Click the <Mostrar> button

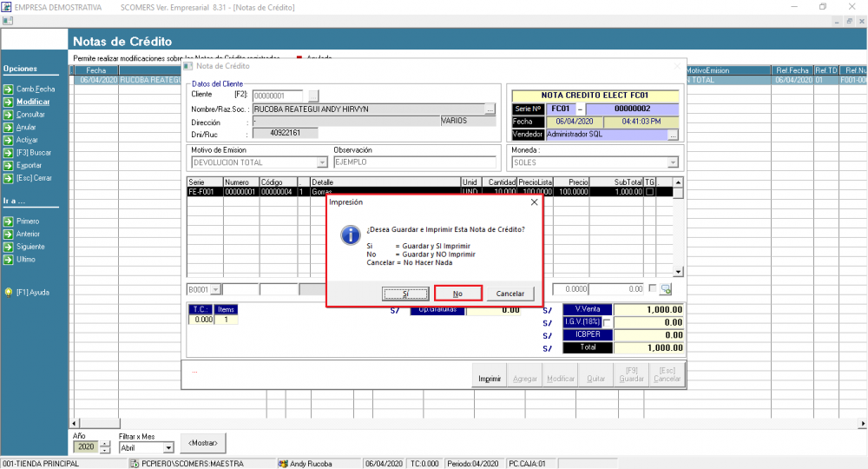click(203, 443)
